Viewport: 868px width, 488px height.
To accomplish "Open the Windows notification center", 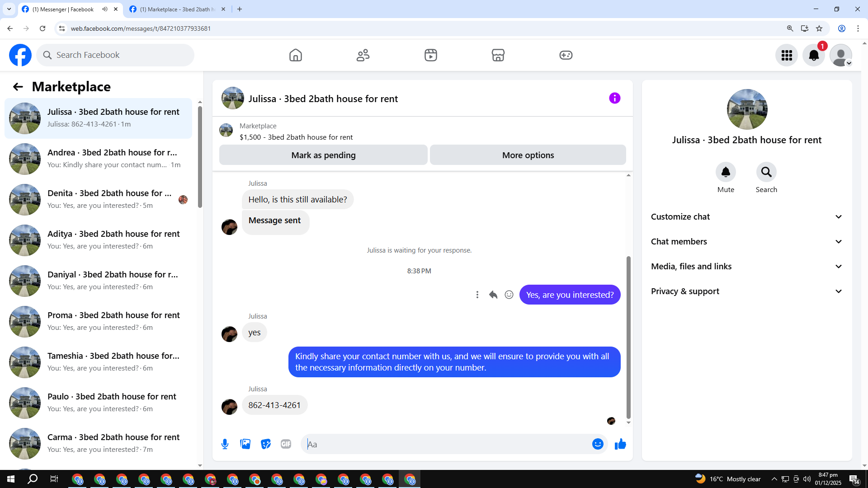I will point(854,479).
